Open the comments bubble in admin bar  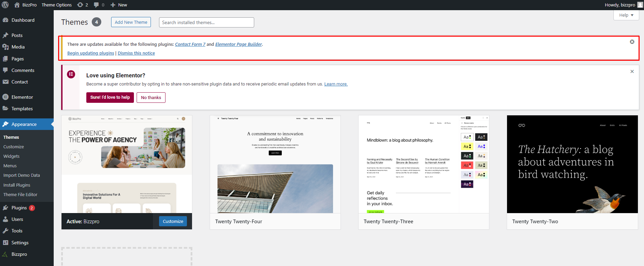pyautogui.click(x=99, y=5)
